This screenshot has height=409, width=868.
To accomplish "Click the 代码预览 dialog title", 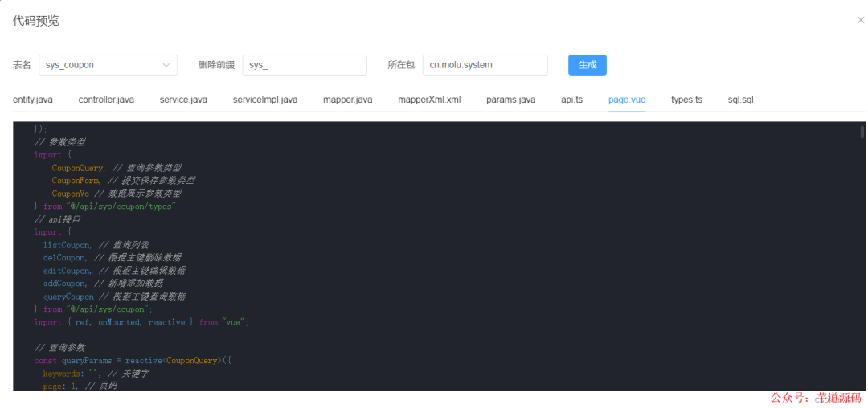I will 36,21.
